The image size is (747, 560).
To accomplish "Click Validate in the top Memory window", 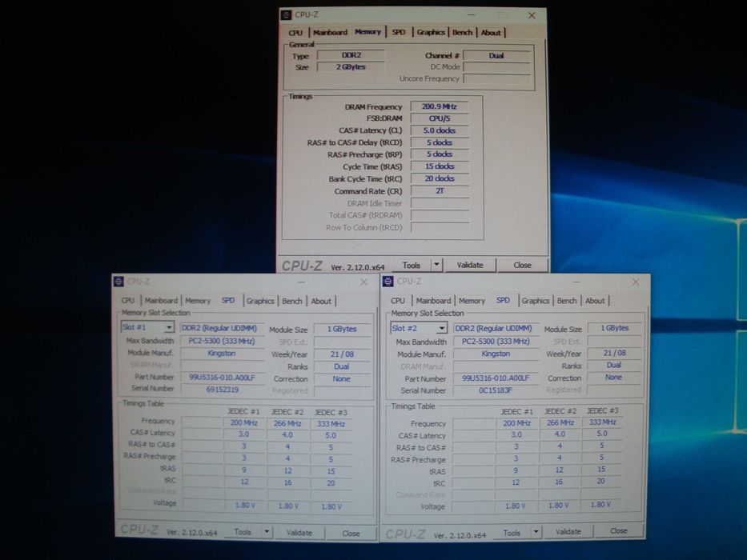I will (x=470, y=266).
